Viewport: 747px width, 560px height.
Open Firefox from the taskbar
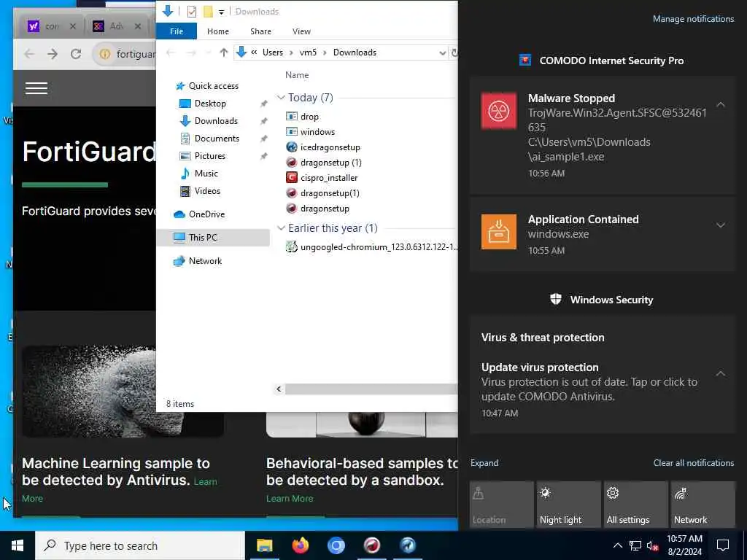tap(300, 545)
